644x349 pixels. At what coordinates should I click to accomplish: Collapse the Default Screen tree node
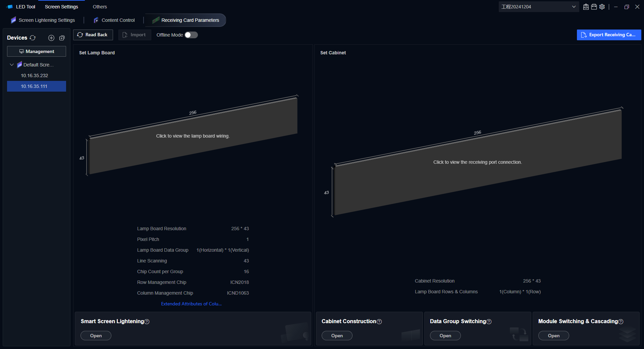pyautogui.click(x=12, y=65)
